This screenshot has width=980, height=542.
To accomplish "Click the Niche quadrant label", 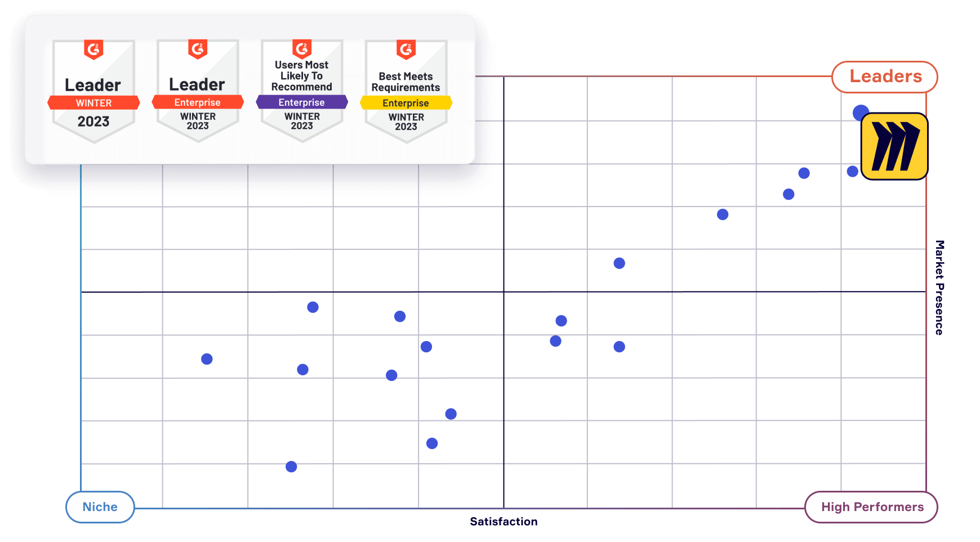I will [x=100, y=507].
